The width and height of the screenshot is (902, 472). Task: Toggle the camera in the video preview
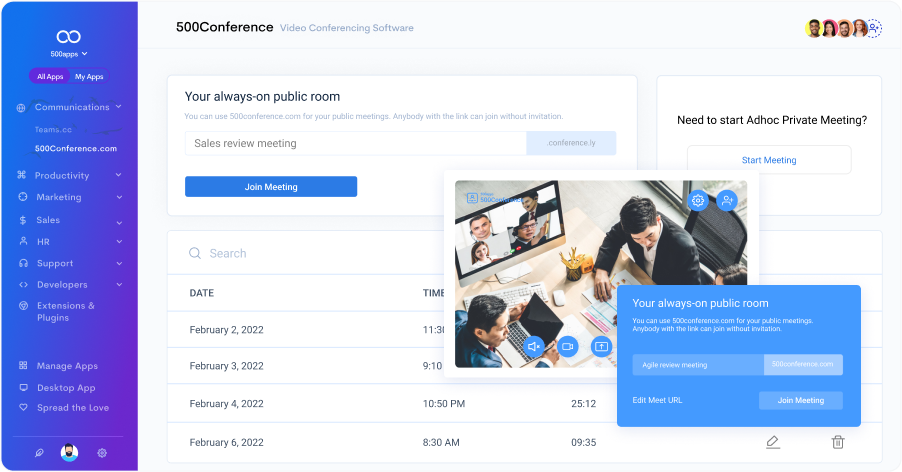568,346
